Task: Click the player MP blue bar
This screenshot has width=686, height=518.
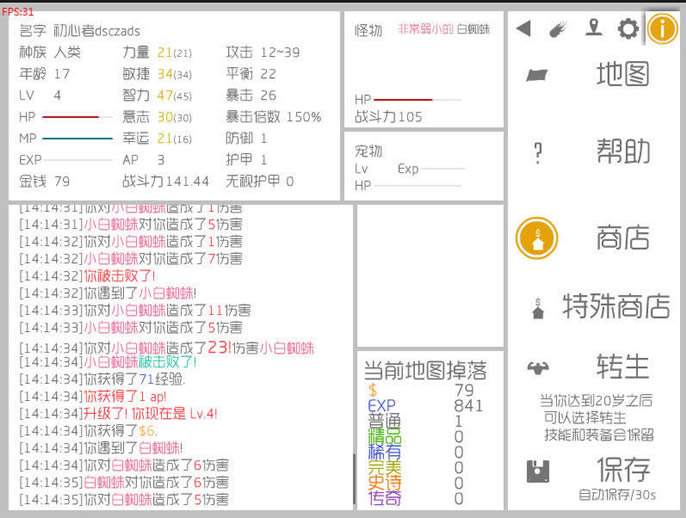Action: coord(77,139)
